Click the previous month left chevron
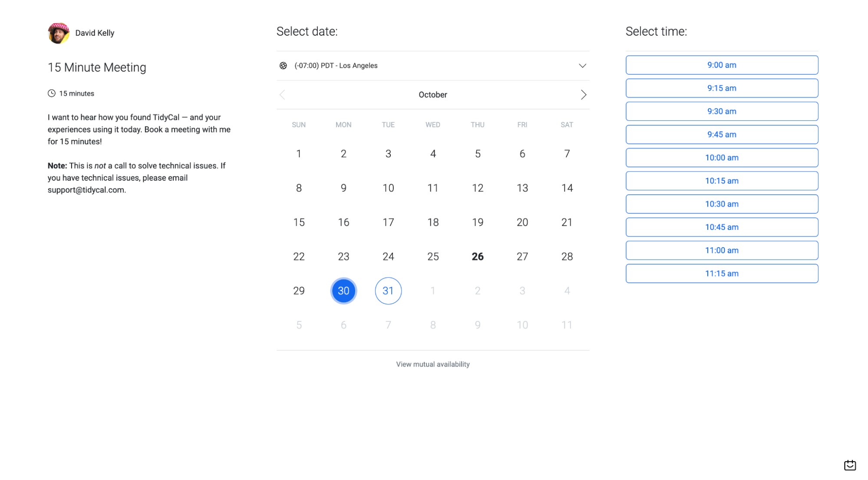The height and width of the screenshot is (480, 868). (x=282, y=95)
